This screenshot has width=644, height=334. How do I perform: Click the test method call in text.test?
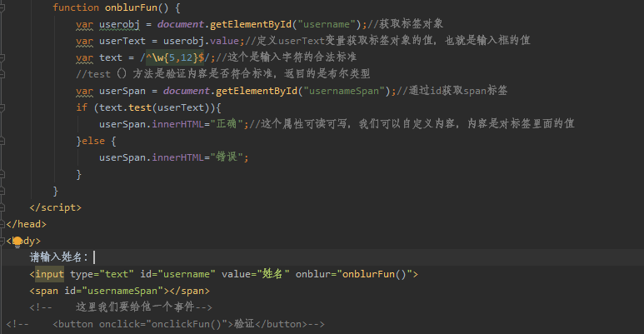pyautogui.click(x=140, y=107)
